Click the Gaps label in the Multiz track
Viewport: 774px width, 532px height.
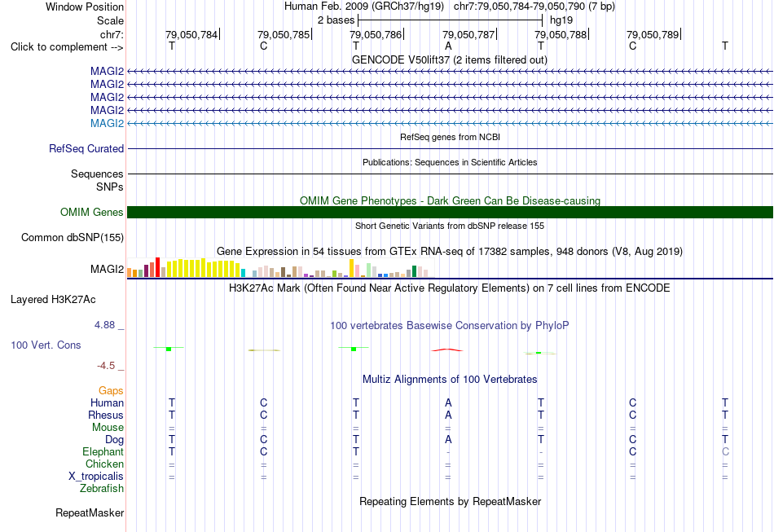tap(111, 391)
